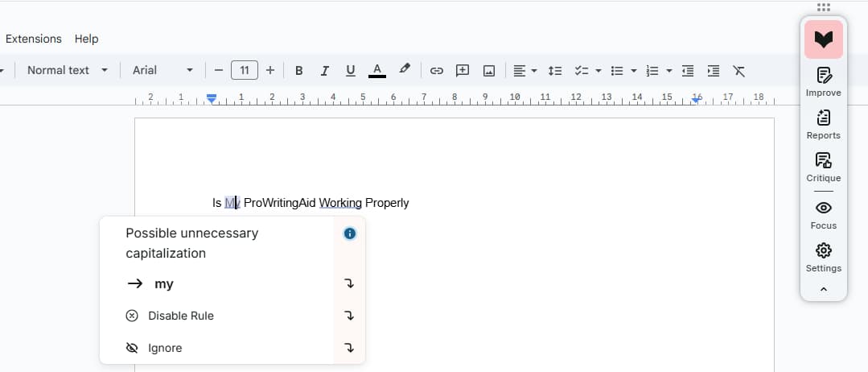Click the add comment icon
The width and height of the screenshot is (868, 372).
[x=463, y=70]
